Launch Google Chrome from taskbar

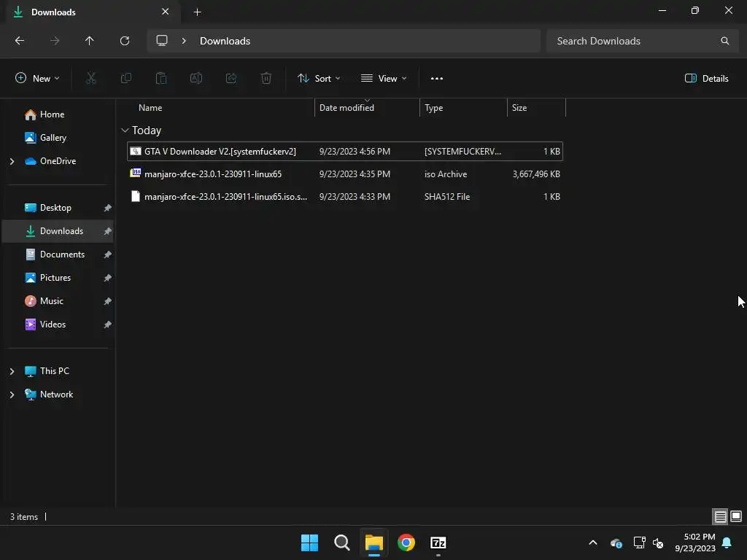[x=406, y=542]
